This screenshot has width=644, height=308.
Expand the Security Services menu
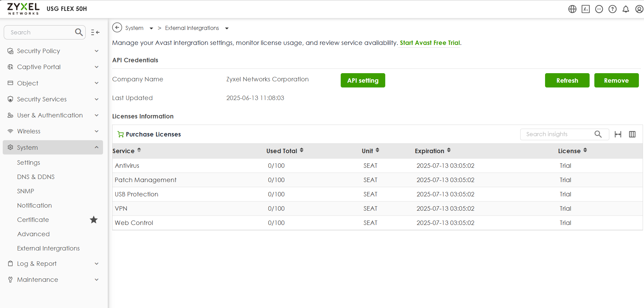point(53,99)
